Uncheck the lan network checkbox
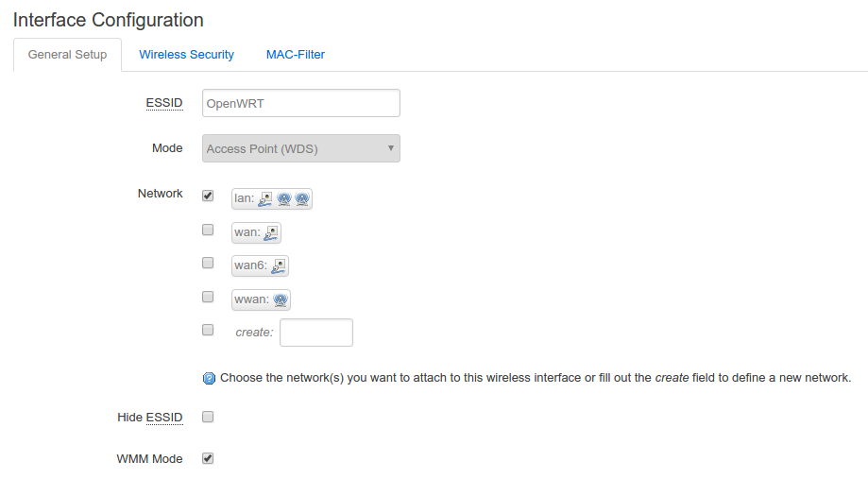 point(208,196)
